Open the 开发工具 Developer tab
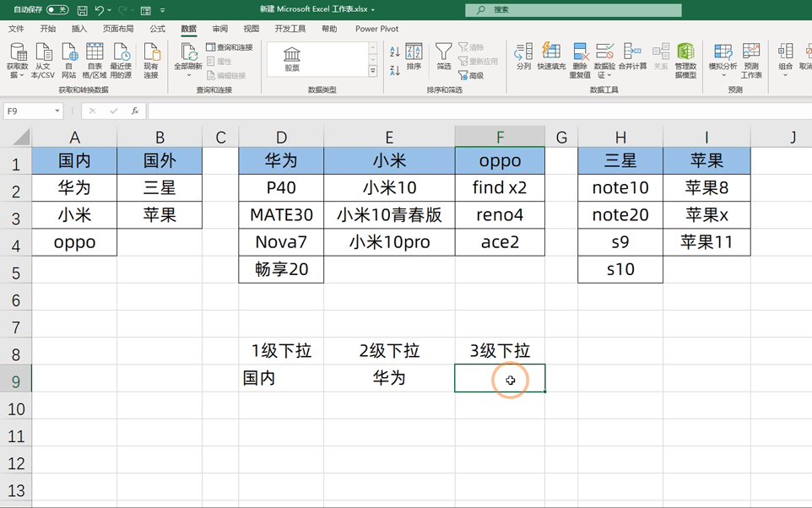The width and height of the screenshot is (812, 508). [x=290, y=29]
